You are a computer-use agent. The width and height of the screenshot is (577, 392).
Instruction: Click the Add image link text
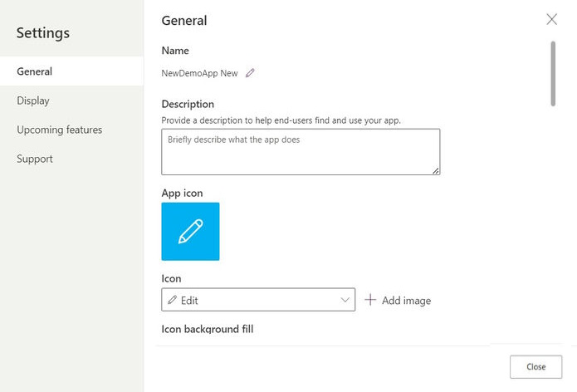coord(406,301)
